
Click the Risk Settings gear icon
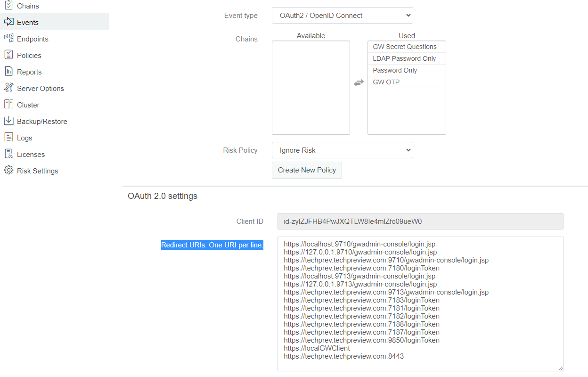click(8, 171)
